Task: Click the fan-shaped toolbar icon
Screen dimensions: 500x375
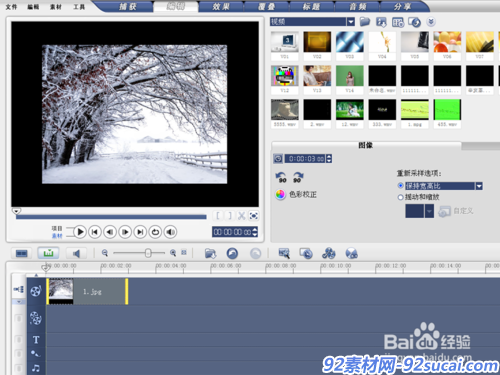Action: click(x=329, y=254)
